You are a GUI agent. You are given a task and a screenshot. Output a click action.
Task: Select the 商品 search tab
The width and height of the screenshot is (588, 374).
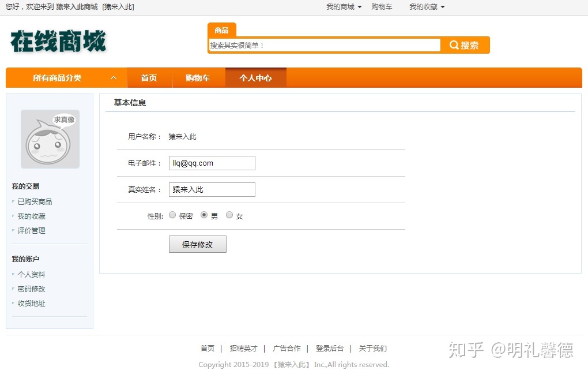pos(221,30)
